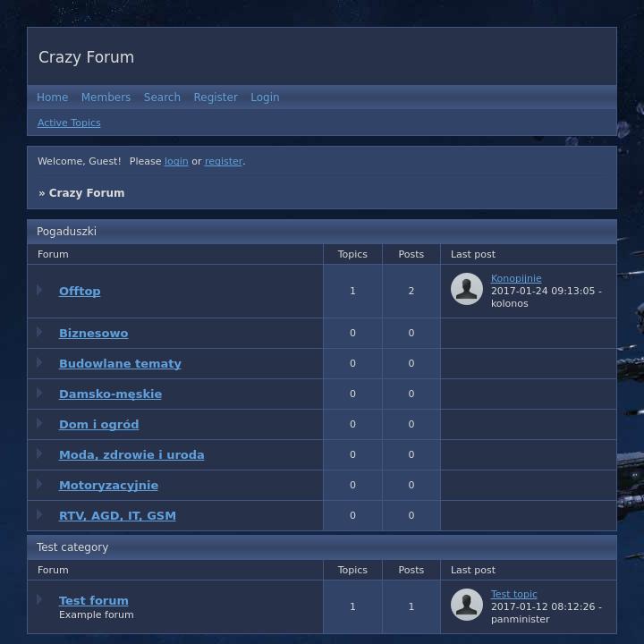This screenshot has height=644, width=644.
Task: Click the status icon next to Test forum
Action: [x=39, y=599]
